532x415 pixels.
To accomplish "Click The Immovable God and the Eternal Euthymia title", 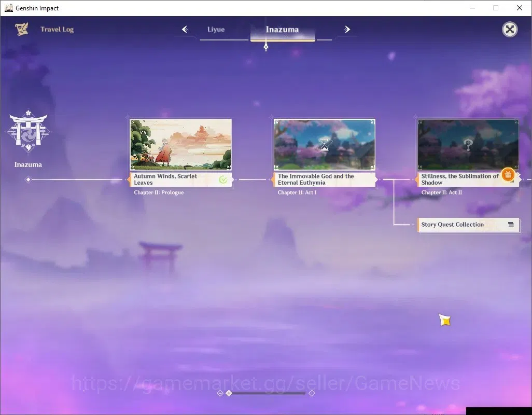I will click(316, 179).
